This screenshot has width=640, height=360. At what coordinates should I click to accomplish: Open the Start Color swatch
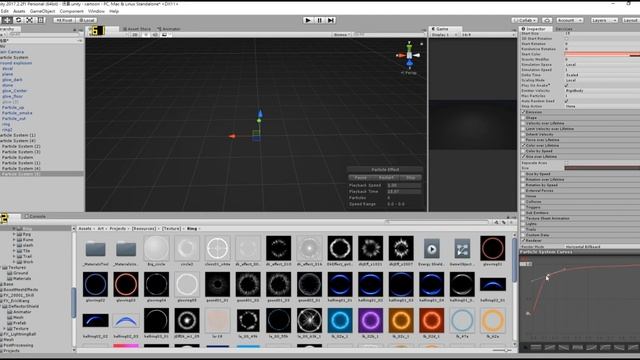point(602,54)
